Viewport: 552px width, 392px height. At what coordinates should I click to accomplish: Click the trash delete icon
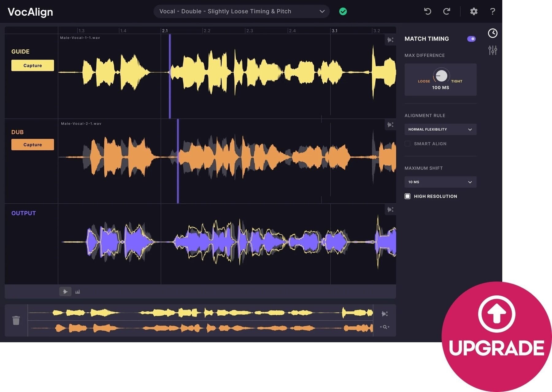click(x=16, y=320)
